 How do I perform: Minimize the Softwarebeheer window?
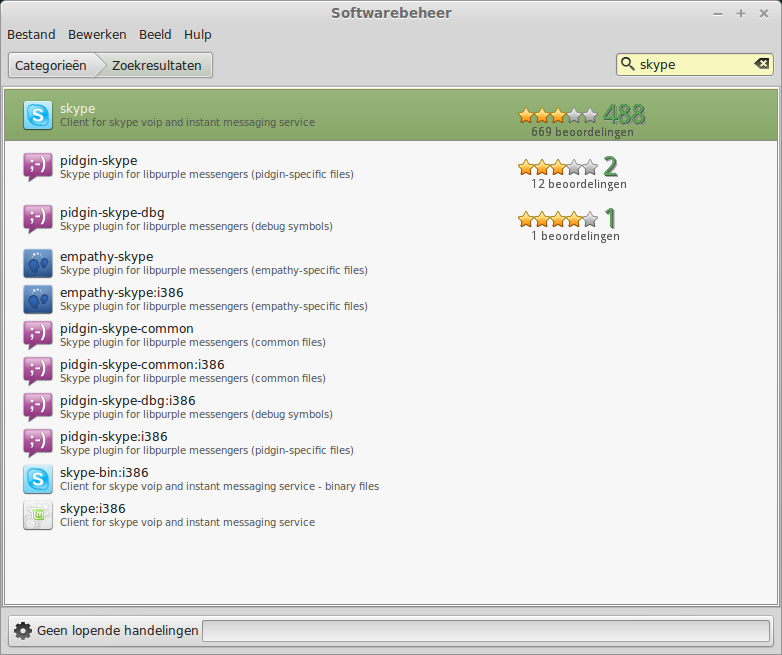718,13
